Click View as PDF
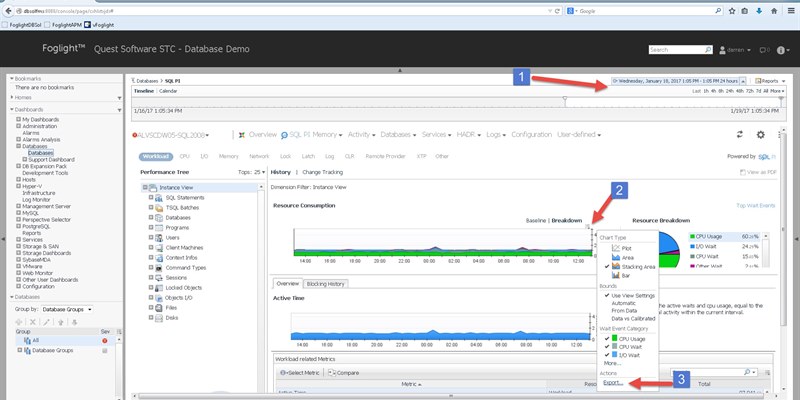Viewport: 800px width, 400px height. click(x=758, y=172)
